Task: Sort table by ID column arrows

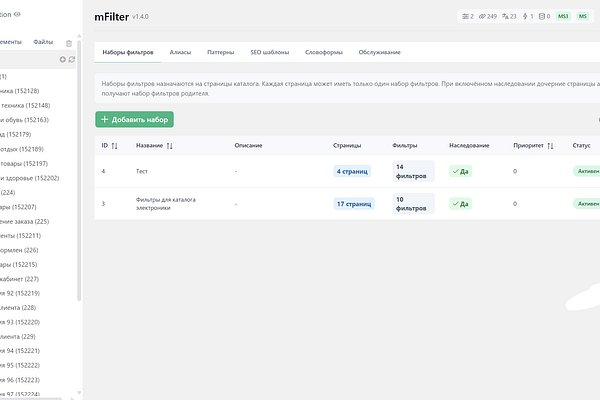Action: (x=114, y=146)
